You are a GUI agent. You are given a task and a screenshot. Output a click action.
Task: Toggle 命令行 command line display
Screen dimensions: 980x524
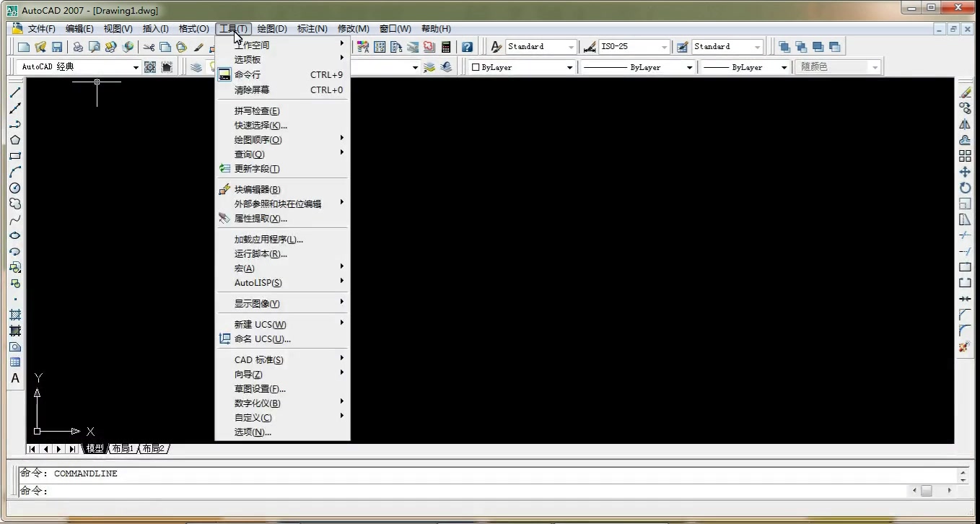point(283,74)
